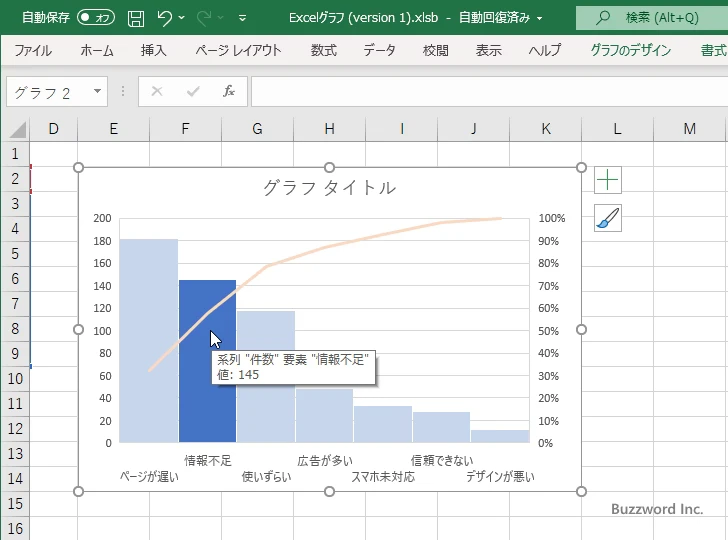This screenshot has width=728, height=540.
Task: Click the Redo arrow icon
Action: [203, 18]
